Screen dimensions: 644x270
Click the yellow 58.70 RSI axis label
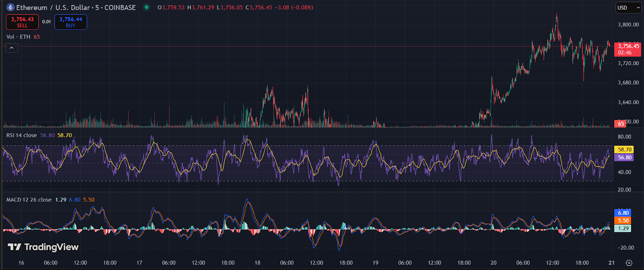pyautogui.click(x=624, y=150)
